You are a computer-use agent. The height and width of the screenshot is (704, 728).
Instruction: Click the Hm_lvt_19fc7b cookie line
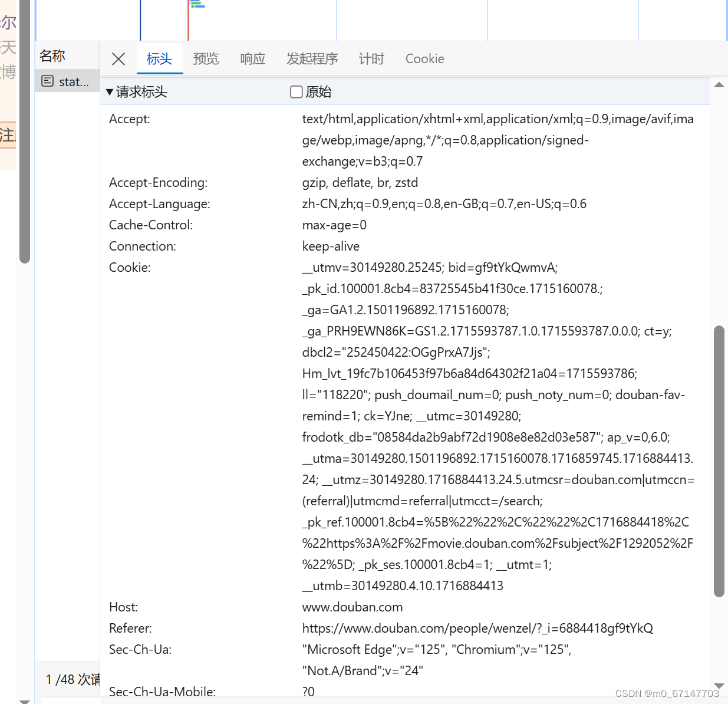point(470,374)
